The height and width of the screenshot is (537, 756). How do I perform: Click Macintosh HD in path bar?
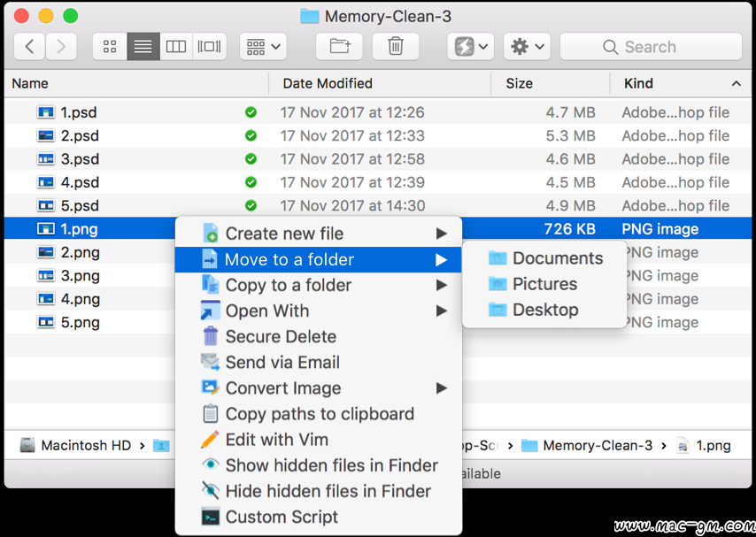[86, 446]
